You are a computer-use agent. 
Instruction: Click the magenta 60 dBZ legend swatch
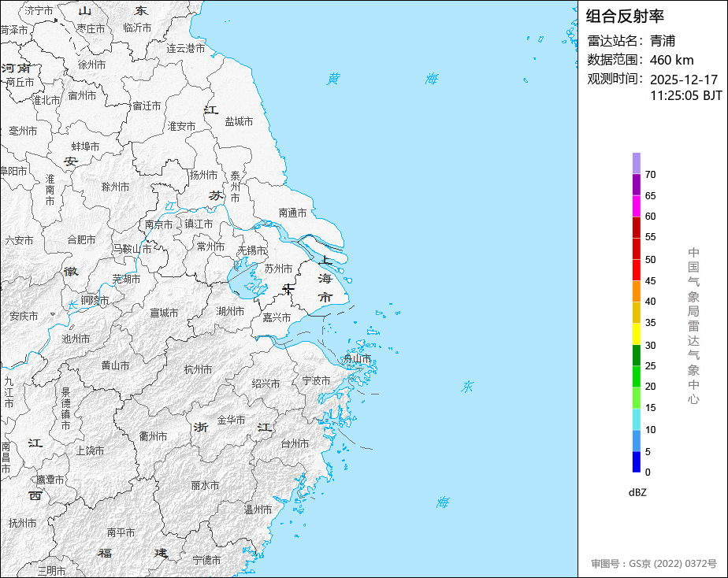(637, 206)
